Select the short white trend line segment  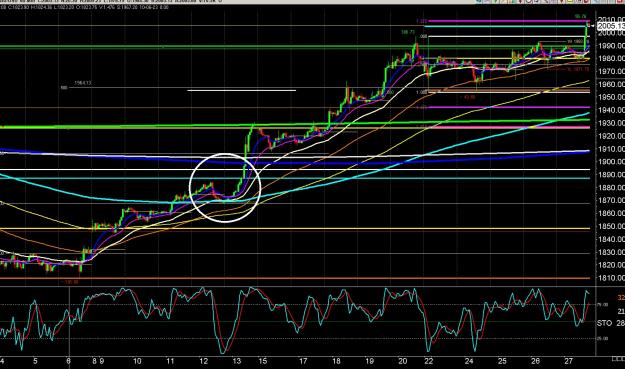click(x=242, y=90)
